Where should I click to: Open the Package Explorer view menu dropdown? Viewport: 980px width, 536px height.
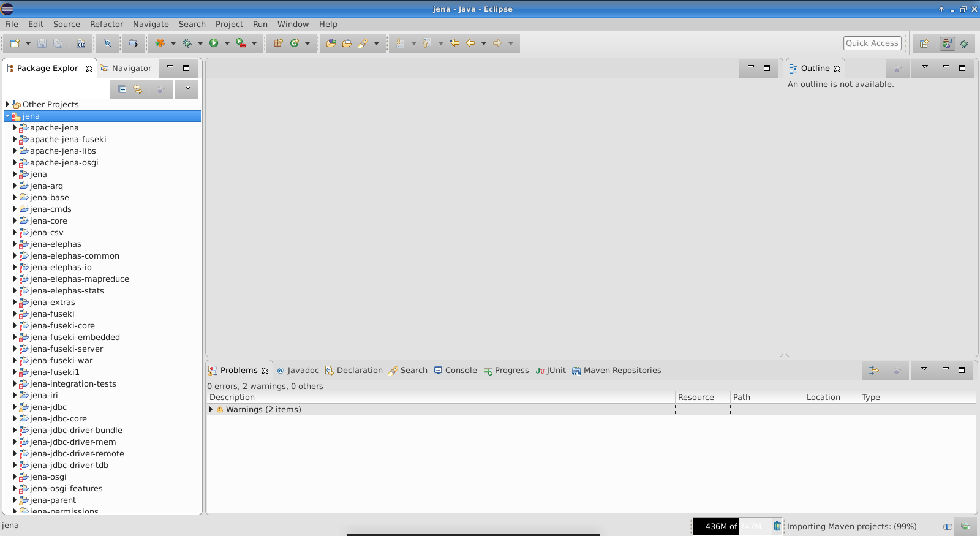coord(187,88)
